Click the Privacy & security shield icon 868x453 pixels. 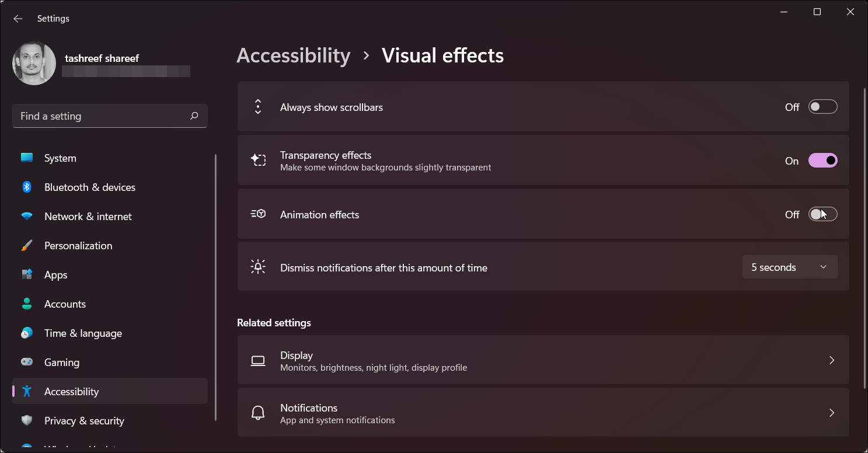click(27, 420)
